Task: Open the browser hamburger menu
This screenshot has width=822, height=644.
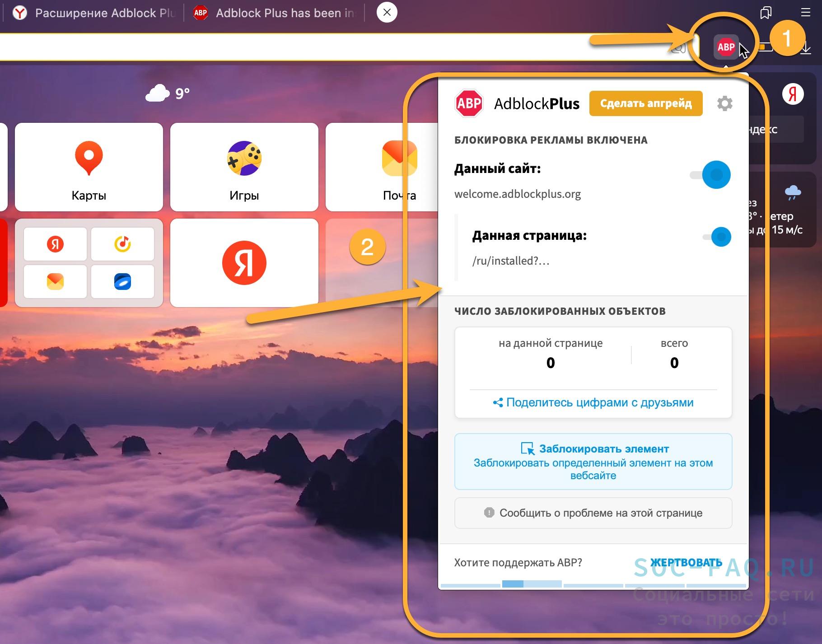Action: 805,12
